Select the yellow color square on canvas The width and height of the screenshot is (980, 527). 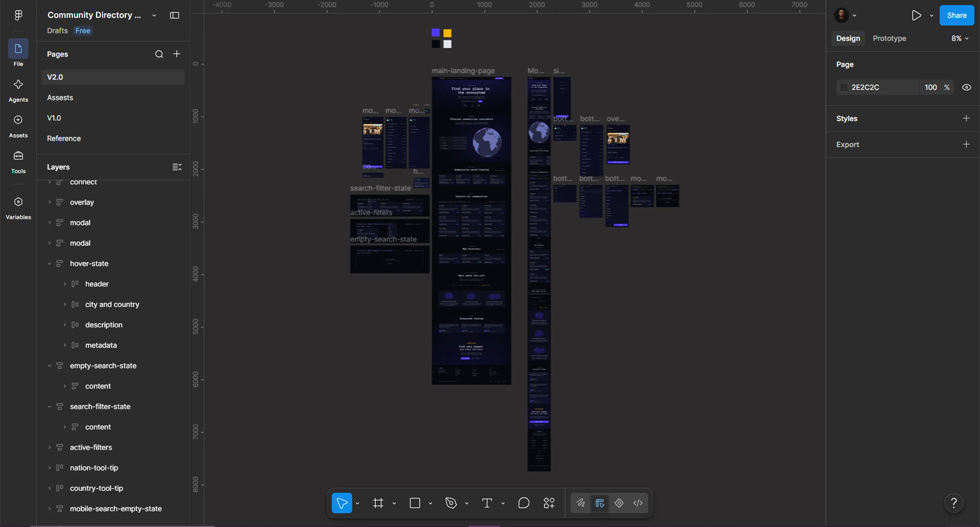[447, 33]
